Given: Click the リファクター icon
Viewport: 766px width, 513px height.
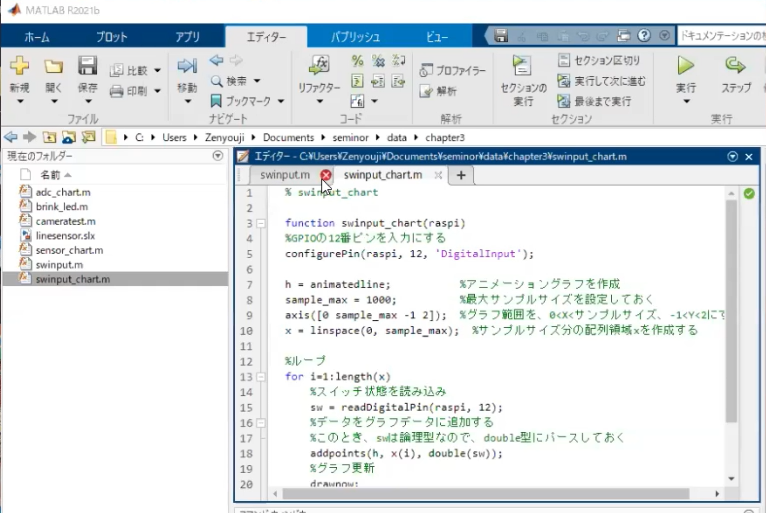Looking at the screenshot, I should pos(319,67).
